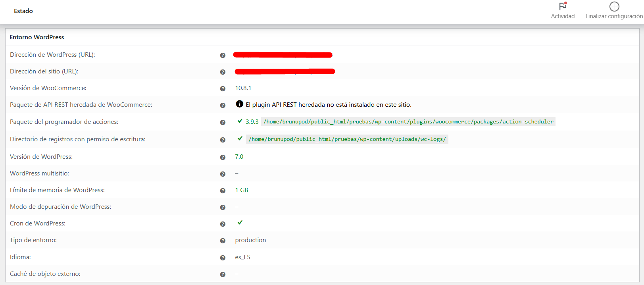This screenshot has height=285, width=644.
Task: Click the 3.9.3 scheduler version number
Action: pyautogui.click(x=252, y=122)
